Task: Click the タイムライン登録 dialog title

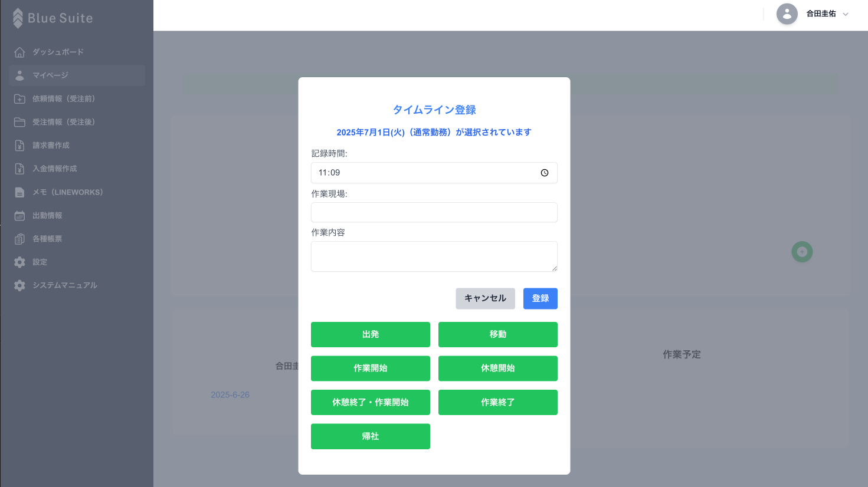Action: pyautogui.click(x=434, y=110)
